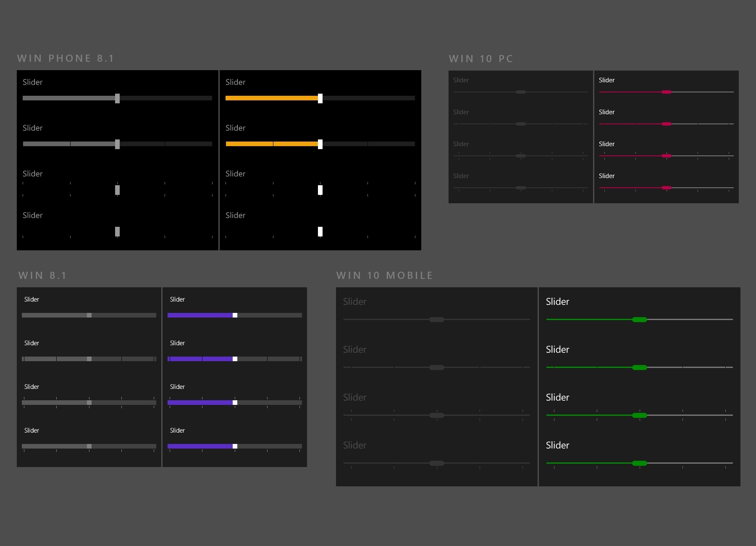Click disabled plain slider thumb in Win 10 PC
This screenshot has width=756, height=546.
pos(521,92)
